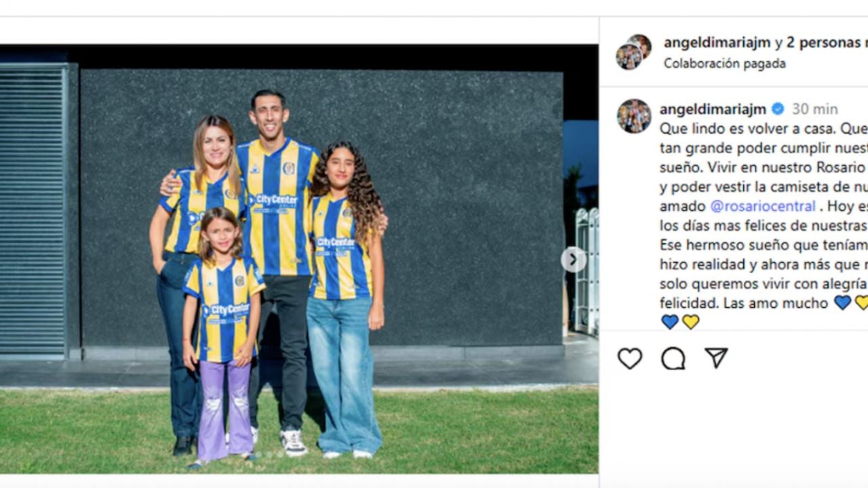868x488 pixels.
Task: Open angeldimariajm profile from the header username
Action: (x=717, y=43)
